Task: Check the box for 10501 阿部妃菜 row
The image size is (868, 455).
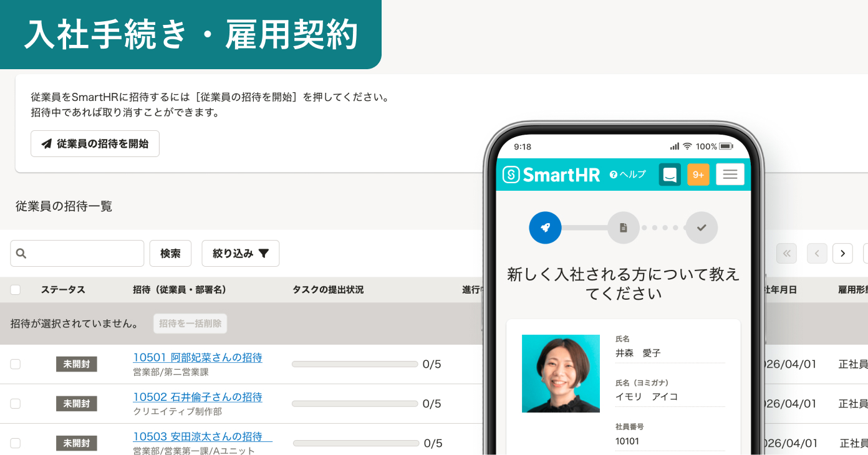Action: point(16,364)
